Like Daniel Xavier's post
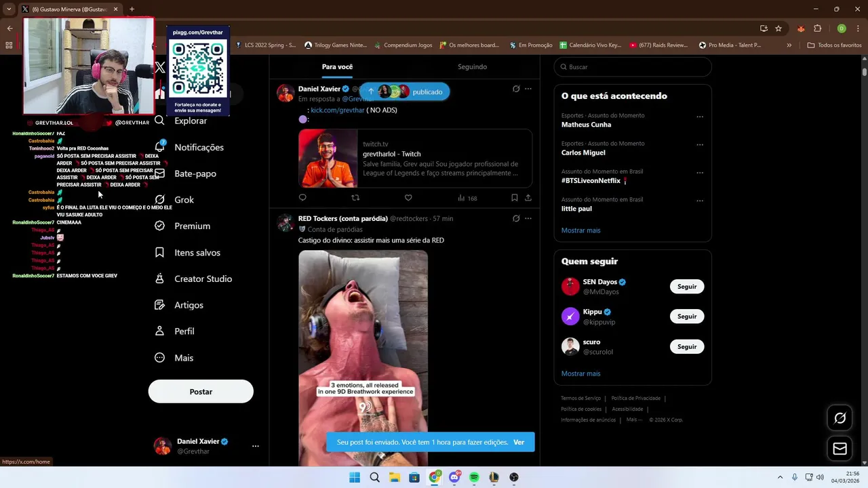 pos(408,198)
